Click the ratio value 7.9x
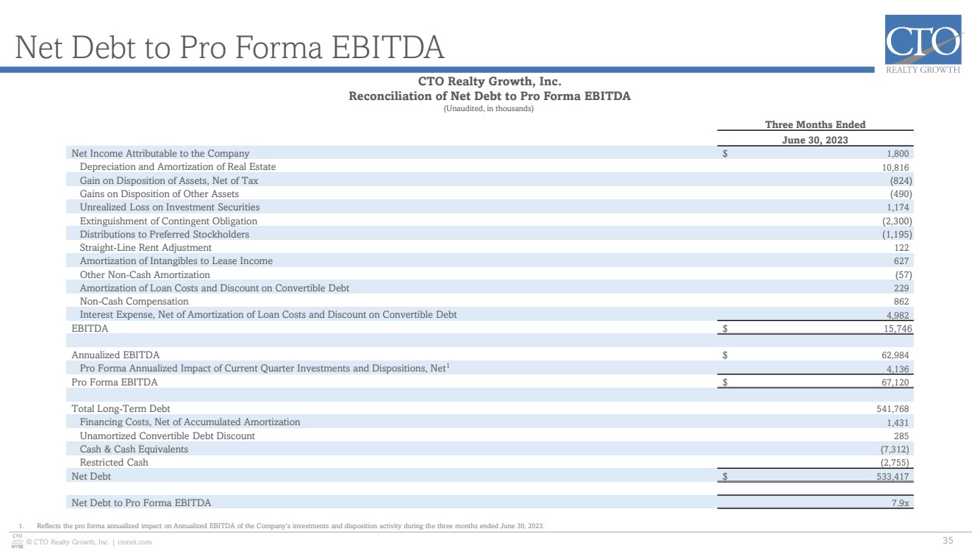Viewport: 980px width, 551px height. tap(902, 502)
